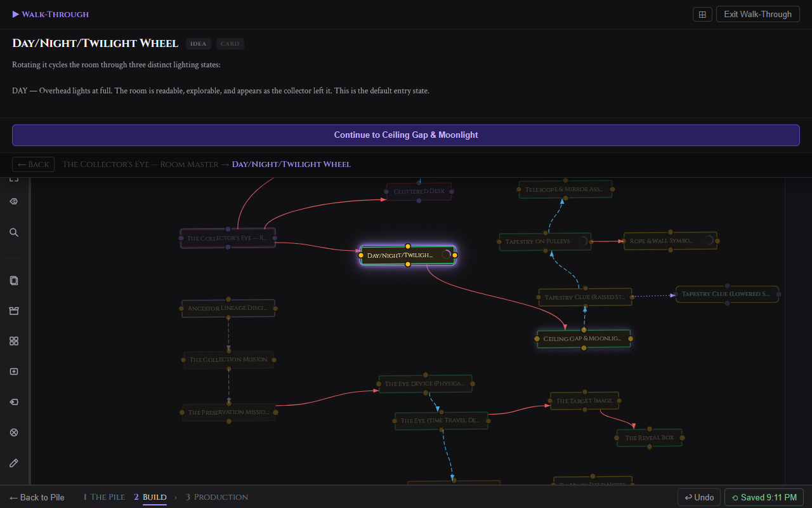Click the play triangle beside Walk-Through
Screen dimensions: 812x508
(x=16, y=14)
